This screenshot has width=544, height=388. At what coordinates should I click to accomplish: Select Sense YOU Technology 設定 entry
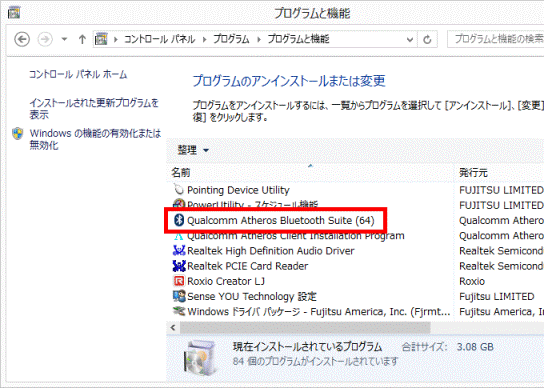pyautogui.click(x=252, y=297)
